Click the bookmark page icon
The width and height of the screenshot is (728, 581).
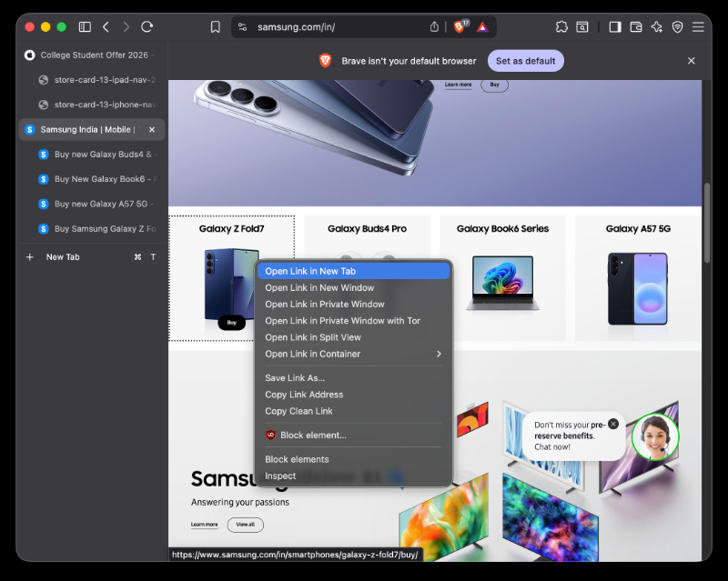pyautogui.click(x=215, y=27)
